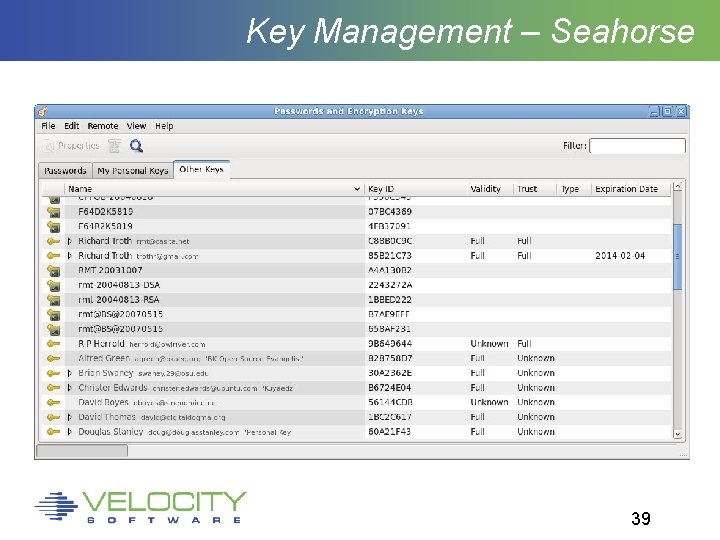Expand Richard Troth key 85B21C73
The height and width of the screenshot is (540, 720).
pyautogui.click(x=70, y=256)
